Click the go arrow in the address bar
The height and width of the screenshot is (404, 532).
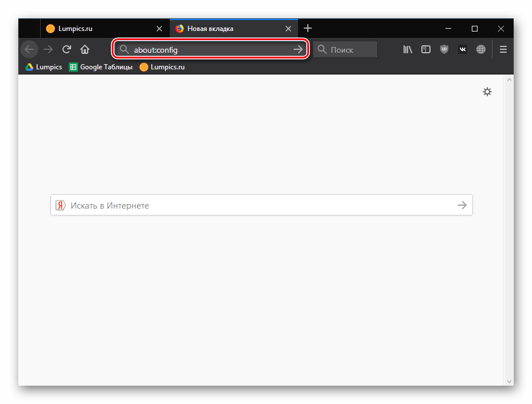[x=298, y=49]
